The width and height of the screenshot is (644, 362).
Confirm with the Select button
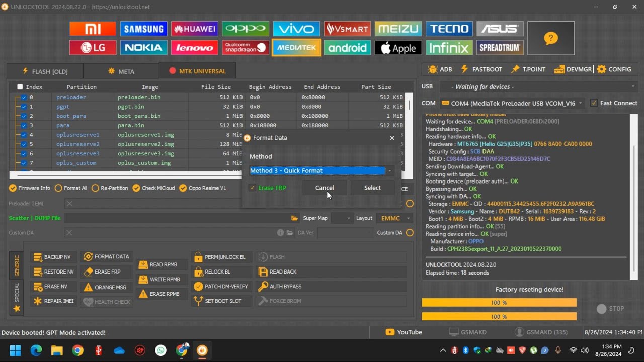pyautogui.click(x=372, y=188)
